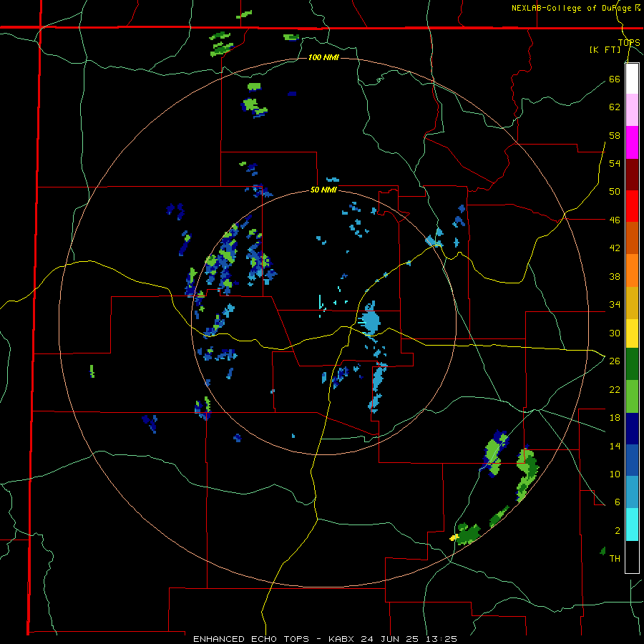
Task: Click the dark green 26 legend swatch
Action: click(632, 364)
